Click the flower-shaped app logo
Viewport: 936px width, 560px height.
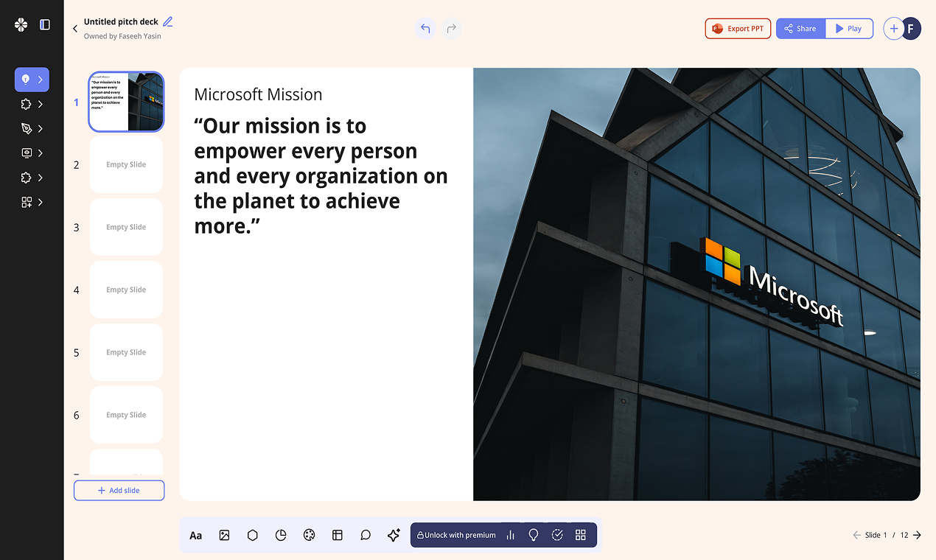pyautogui.click(x=21, y=24)
